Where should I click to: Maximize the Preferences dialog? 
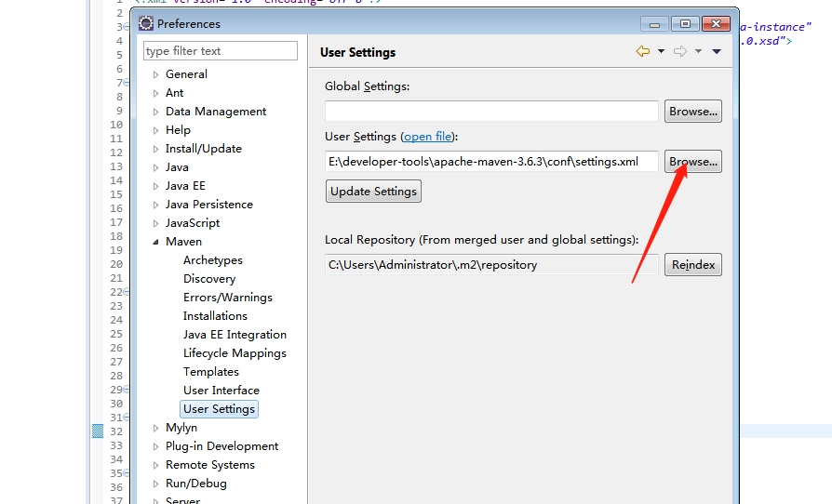(685, 24)
